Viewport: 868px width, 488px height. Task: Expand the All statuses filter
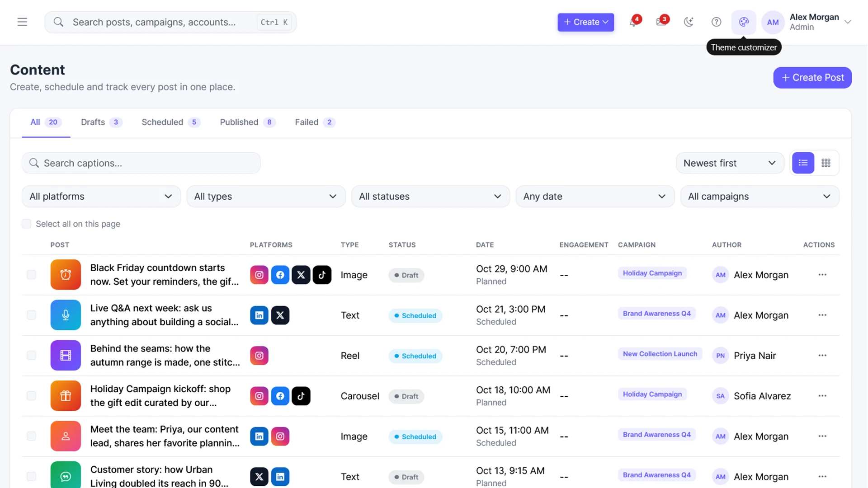[x=430, y=196]
